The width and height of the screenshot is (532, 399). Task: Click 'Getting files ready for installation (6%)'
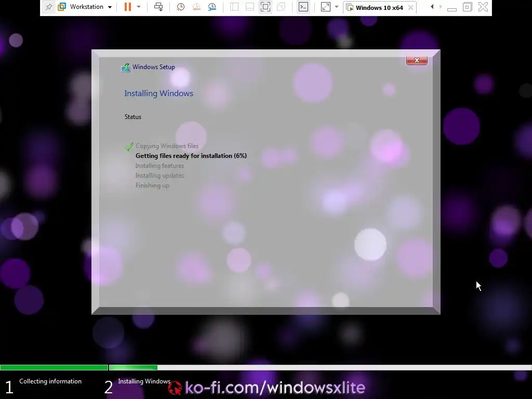(191, 156)
